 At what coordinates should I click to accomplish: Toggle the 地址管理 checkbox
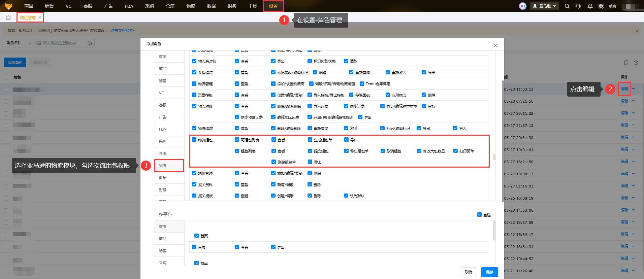[194, 173]
